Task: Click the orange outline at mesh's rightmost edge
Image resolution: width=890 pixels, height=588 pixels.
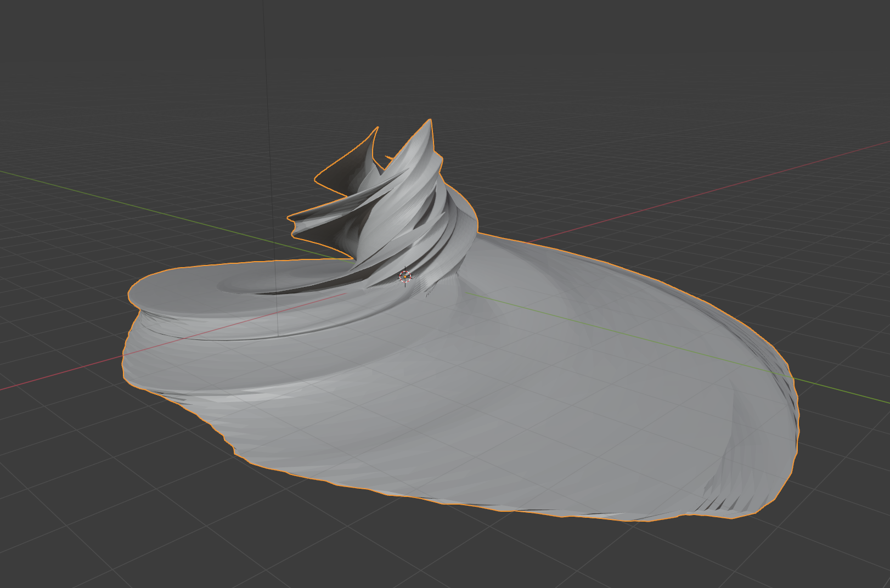Action: pyautogui.click(x=798, y=417)
